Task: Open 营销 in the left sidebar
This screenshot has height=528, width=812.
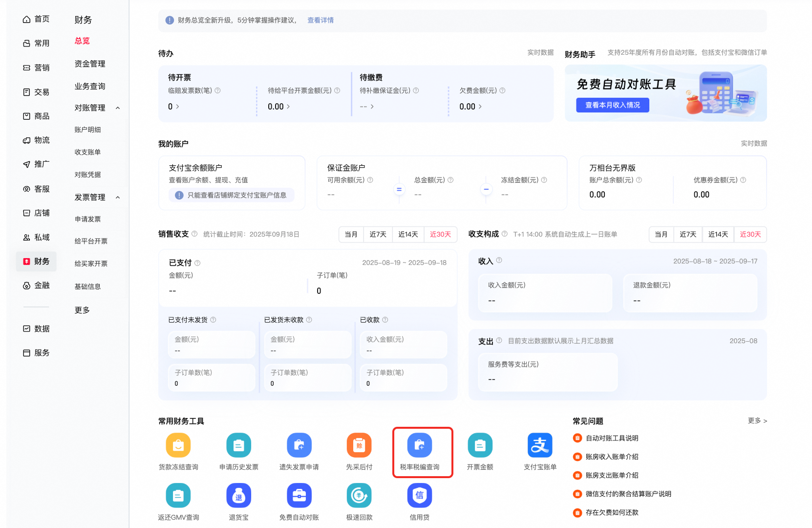Action: click(36, 68)
